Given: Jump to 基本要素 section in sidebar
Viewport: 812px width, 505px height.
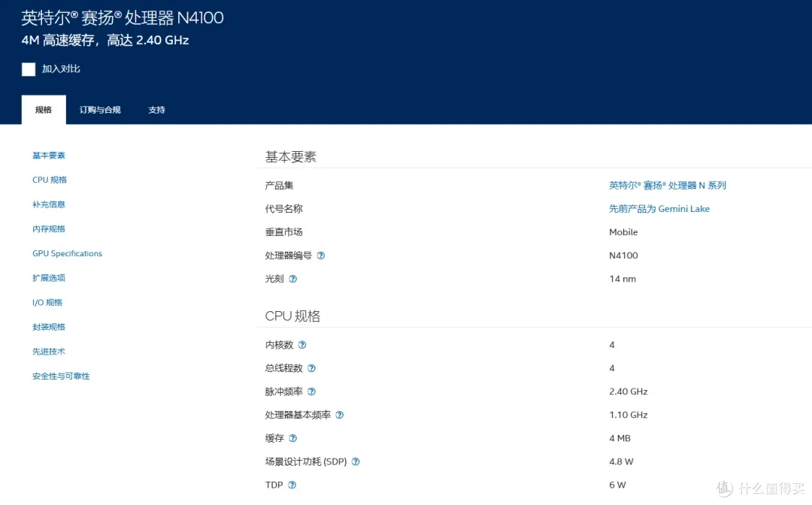Looking at the screenshot, I should tap(49, 156).
